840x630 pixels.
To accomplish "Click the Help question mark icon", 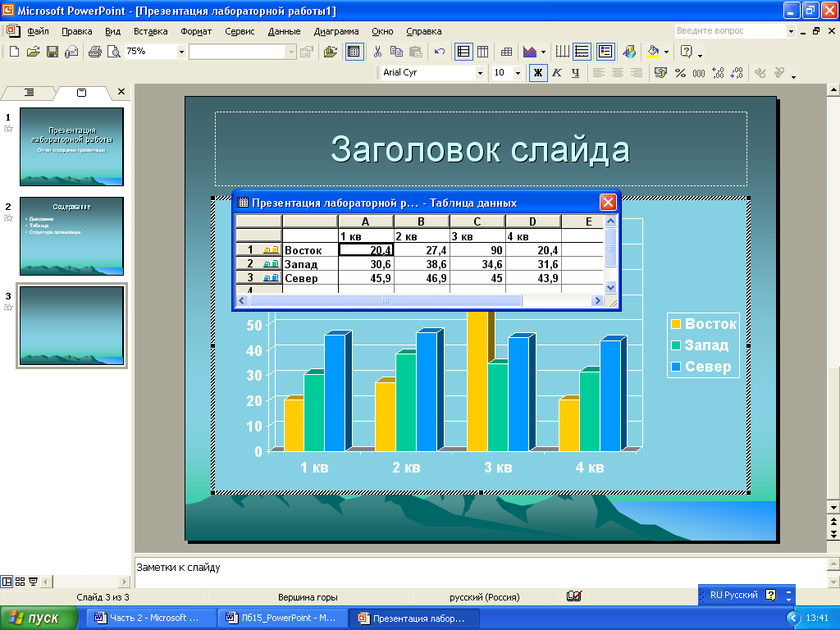I will [687, 52].
